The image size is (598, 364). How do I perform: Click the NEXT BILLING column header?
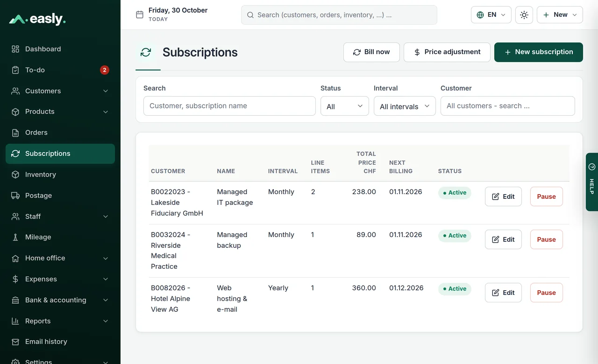pos(401,167)
